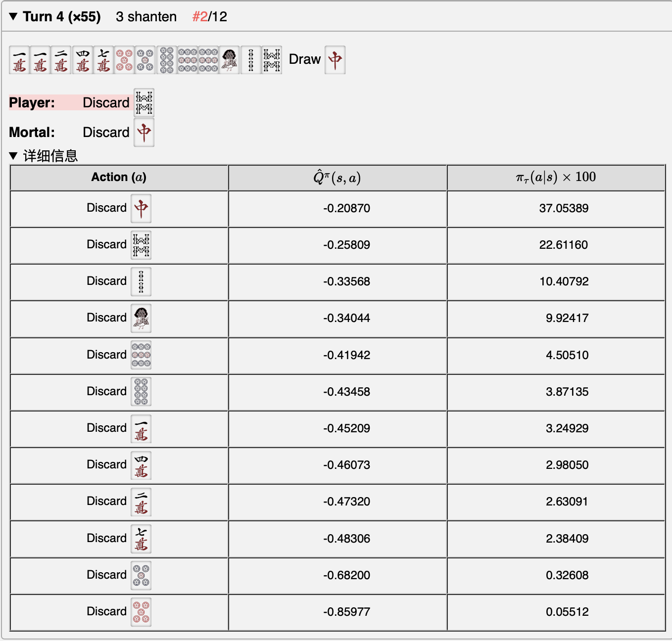Select the Q value -0.47320
Viewport: 672px width, 641px height.
tap(346, 502)
